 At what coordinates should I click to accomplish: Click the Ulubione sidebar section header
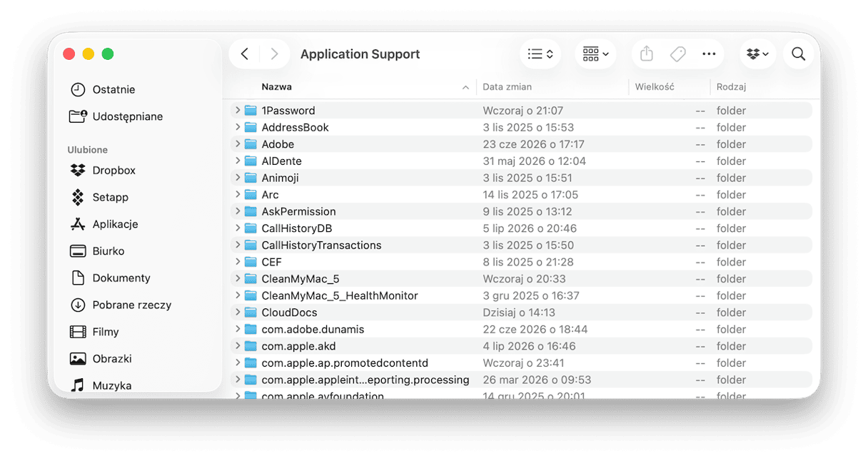tap(88, 150)
